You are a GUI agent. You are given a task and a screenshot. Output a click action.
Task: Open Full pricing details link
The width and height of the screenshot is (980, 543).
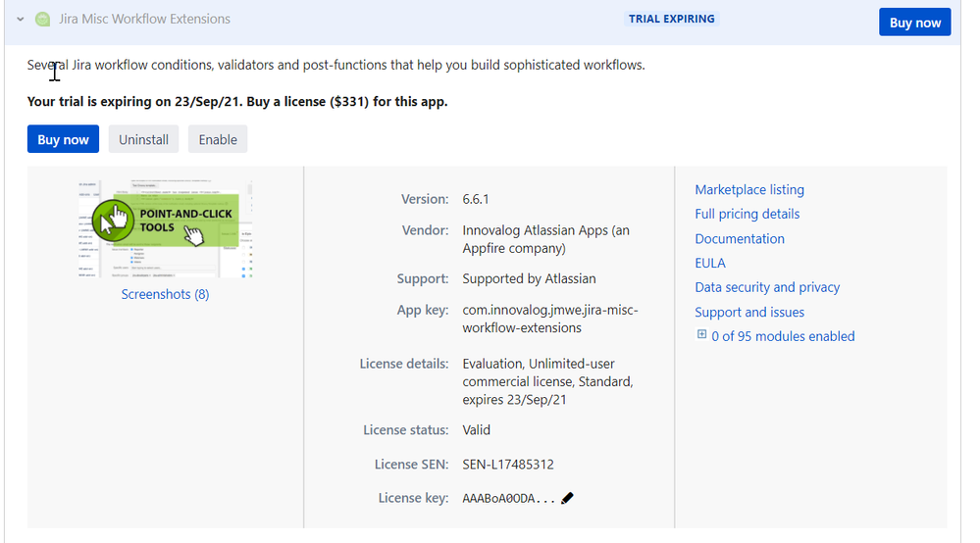coord(747,214)
